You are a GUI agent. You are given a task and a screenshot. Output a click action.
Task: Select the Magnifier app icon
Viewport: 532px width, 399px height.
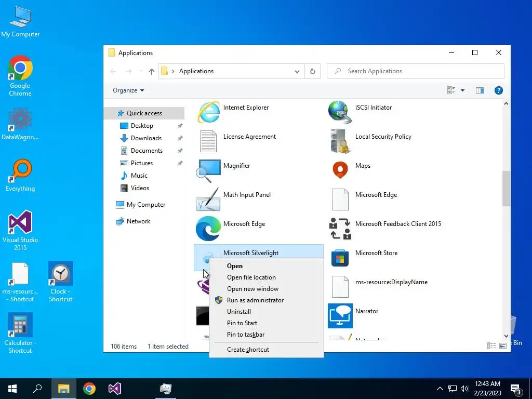pyautogui.click(x=208, y=170)
